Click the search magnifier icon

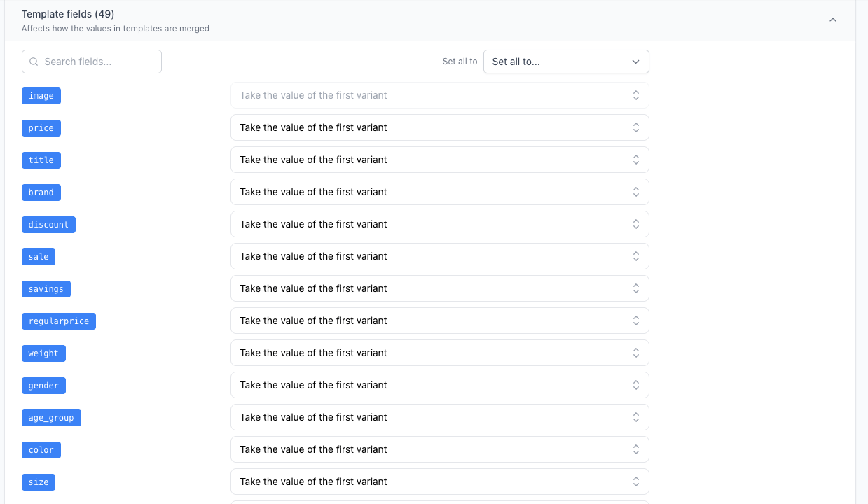pos(34,62)
